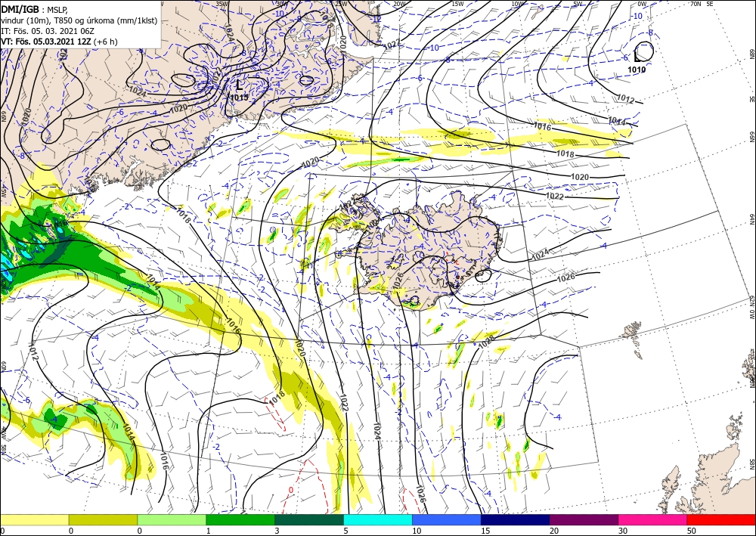
Task: Click the '1015' low pressure value
Action: click(x=239, y=98)
